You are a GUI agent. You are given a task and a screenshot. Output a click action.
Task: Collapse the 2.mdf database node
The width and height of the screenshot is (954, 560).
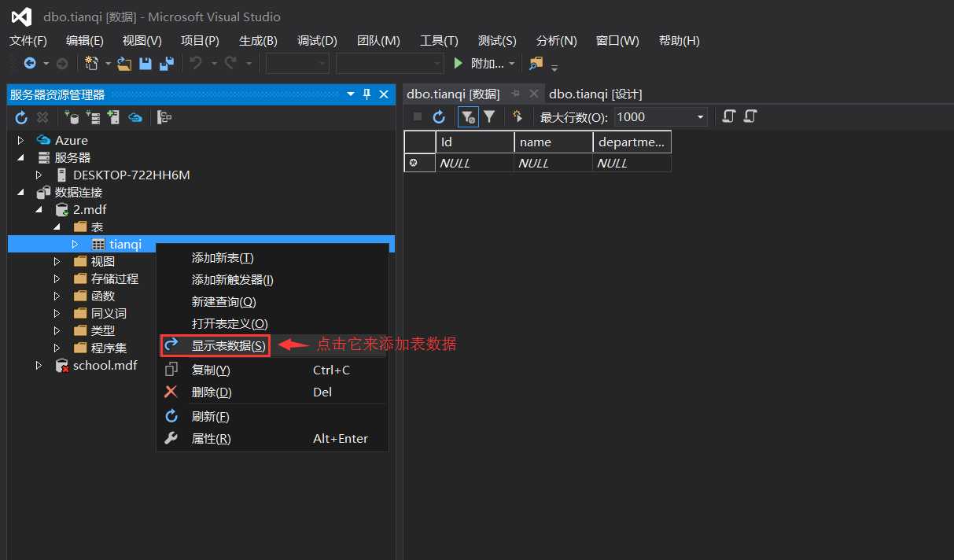[39, 210]
